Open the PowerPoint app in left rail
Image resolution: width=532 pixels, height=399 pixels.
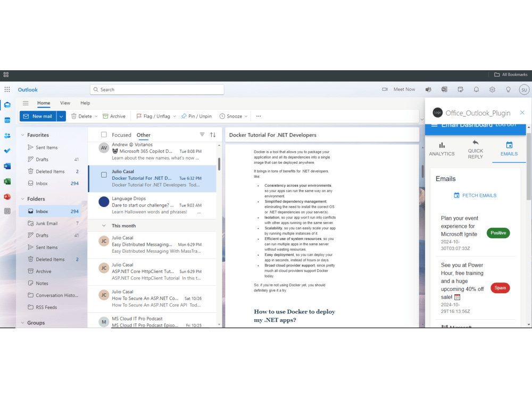pyautogui.click(x=7, y=197)
